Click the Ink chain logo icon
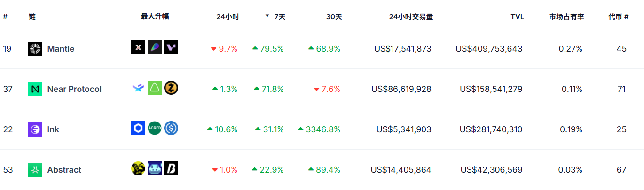The width and height of the screenshot is (644, 190). [x=35, y=129]
